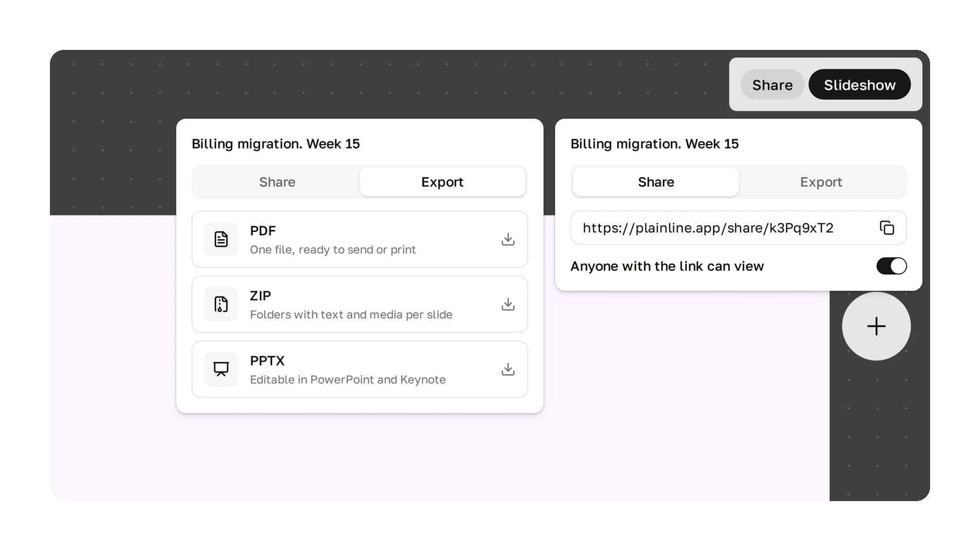This screenshot has height=551, width=980.
Task: Click the 'PPTX' label
Action: (x=267, y=361)
